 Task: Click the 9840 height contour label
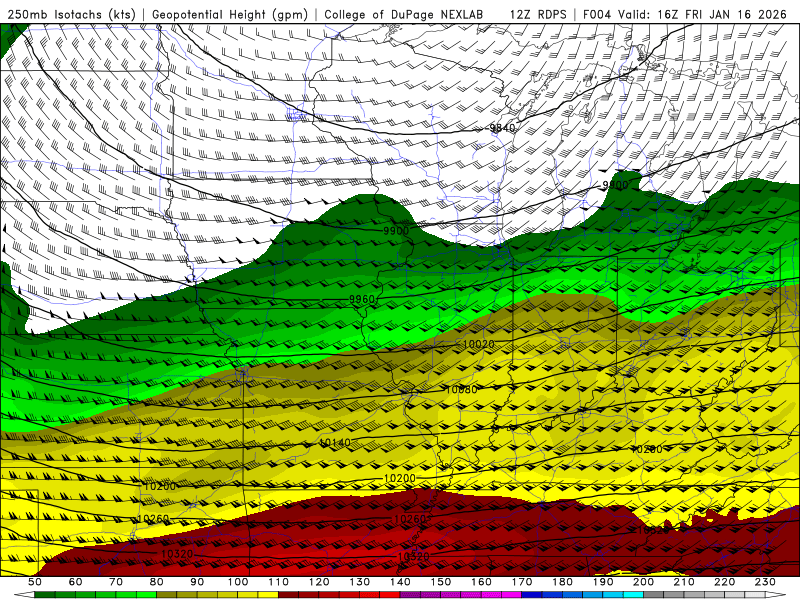pyautogui.click(x=503, y=128)
